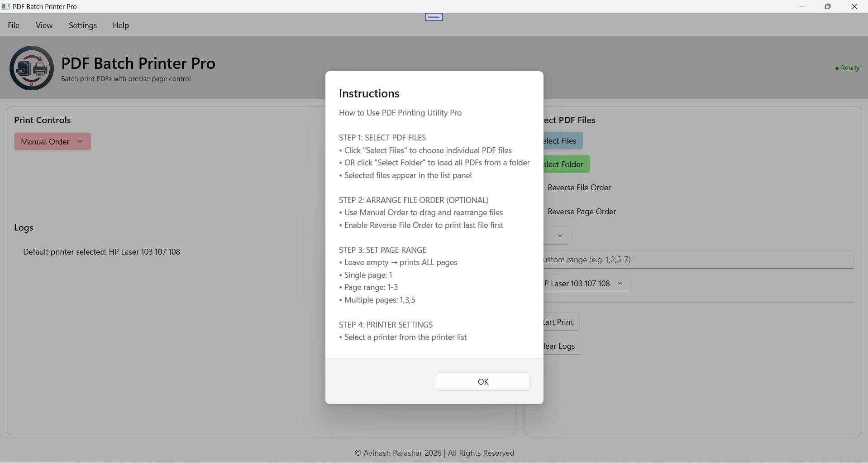This screenshot has height=463, width=868.
Task: Toggle the Reverse File Order option
Action: click(x=578, y=188)
